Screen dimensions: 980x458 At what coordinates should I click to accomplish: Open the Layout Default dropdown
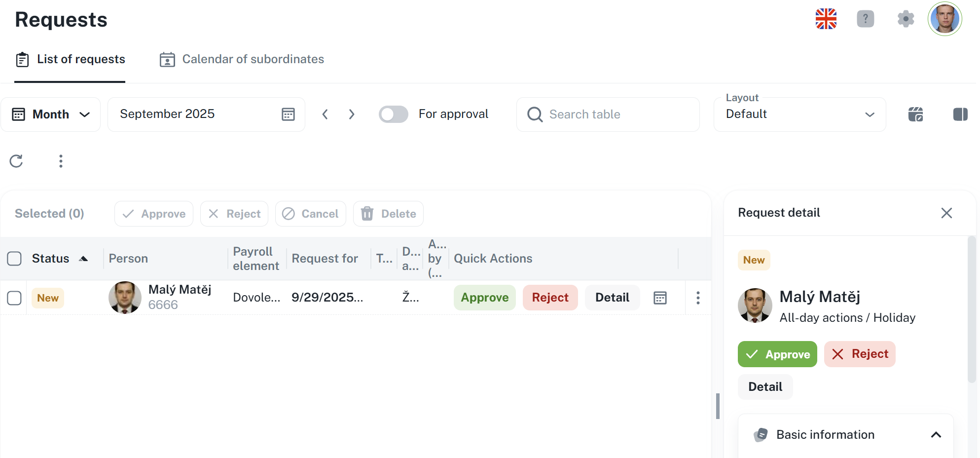(799, 114)
